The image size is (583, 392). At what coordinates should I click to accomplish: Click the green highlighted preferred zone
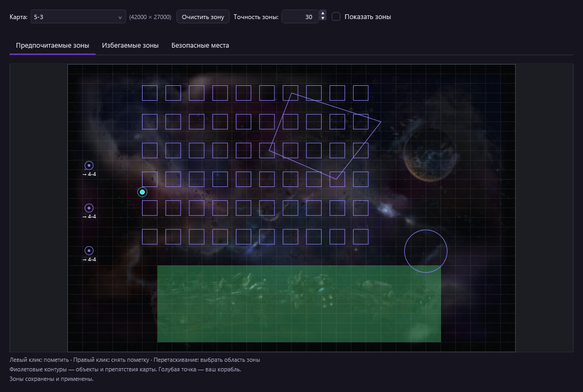click(299, 304)
